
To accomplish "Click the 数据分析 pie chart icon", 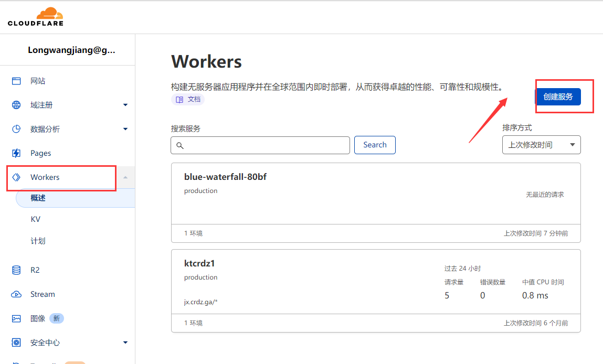I will tap(16, 129).
